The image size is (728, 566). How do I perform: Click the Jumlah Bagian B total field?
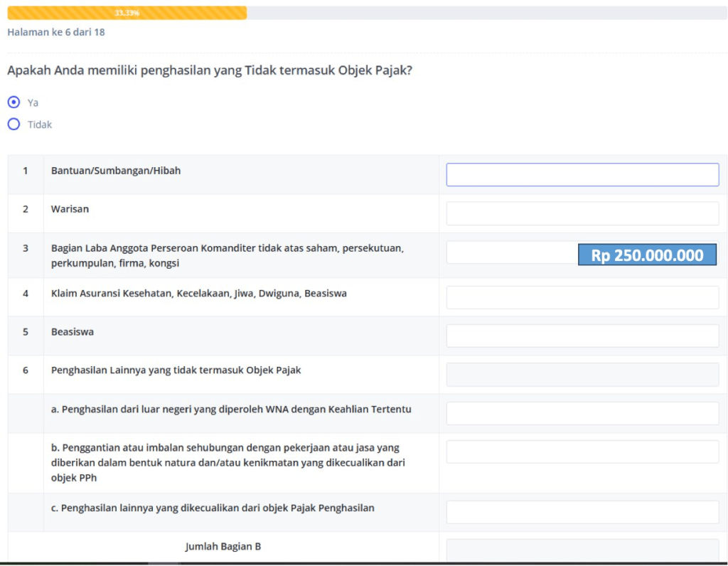coord(582,550)
